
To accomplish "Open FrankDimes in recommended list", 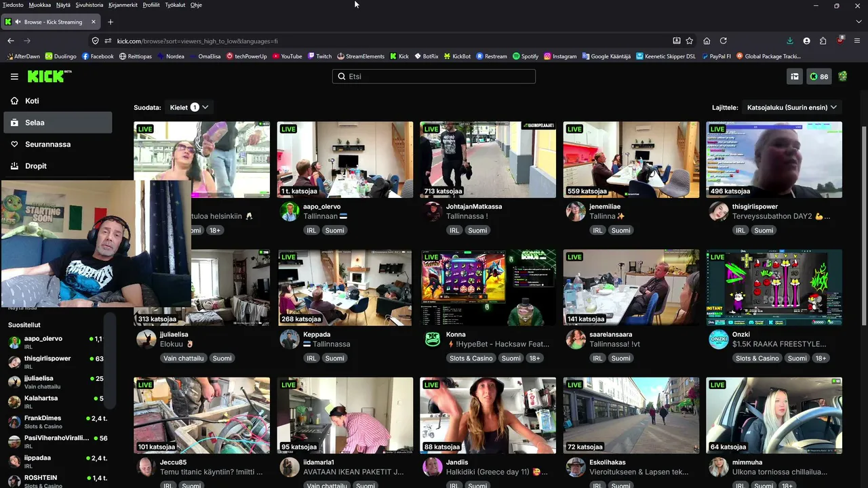I will coord(57,422).
